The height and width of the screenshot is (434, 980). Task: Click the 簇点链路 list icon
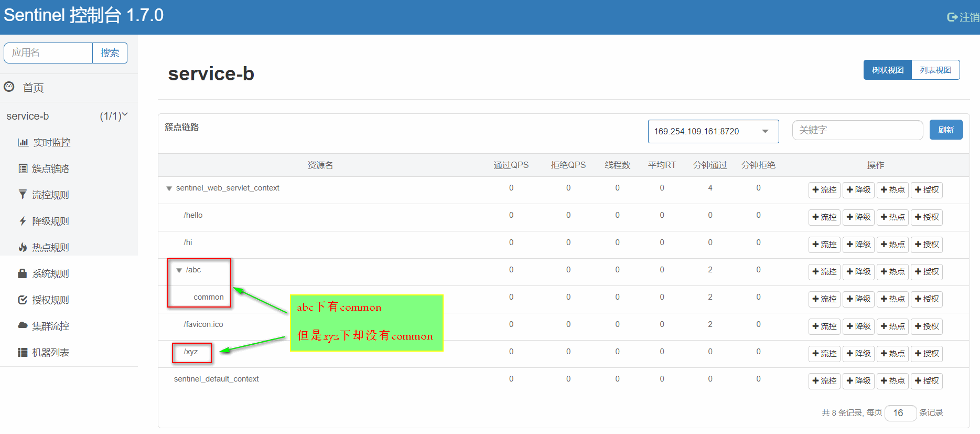23,168
